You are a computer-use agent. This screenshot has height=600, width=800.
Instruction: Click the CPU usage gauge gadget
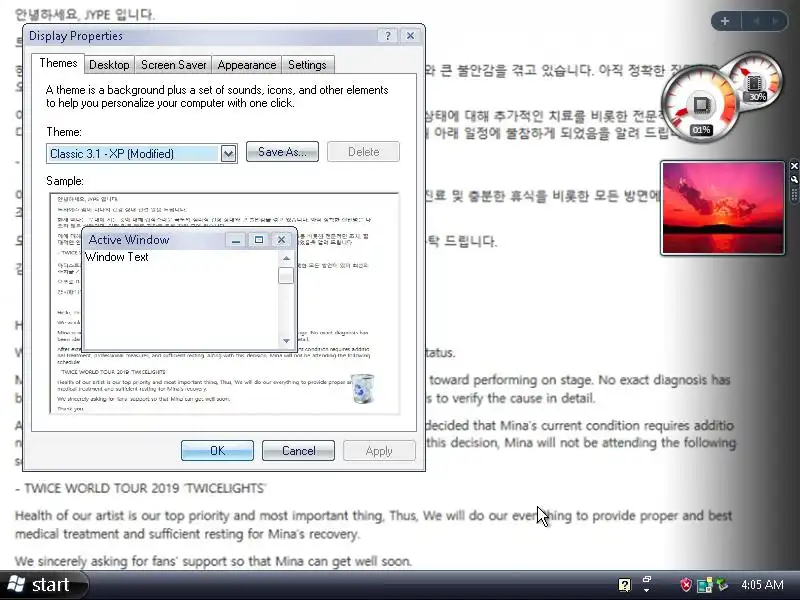700,107
